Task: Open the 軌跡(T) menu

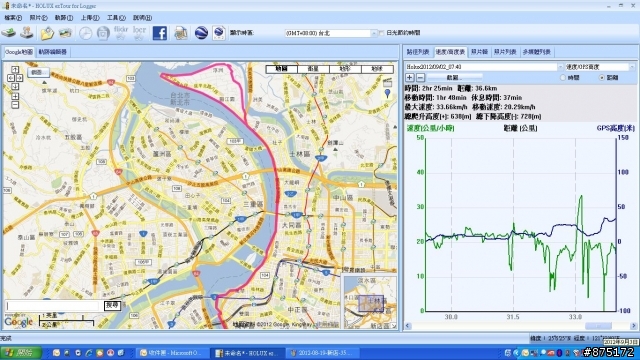Action: click(64, 18)
